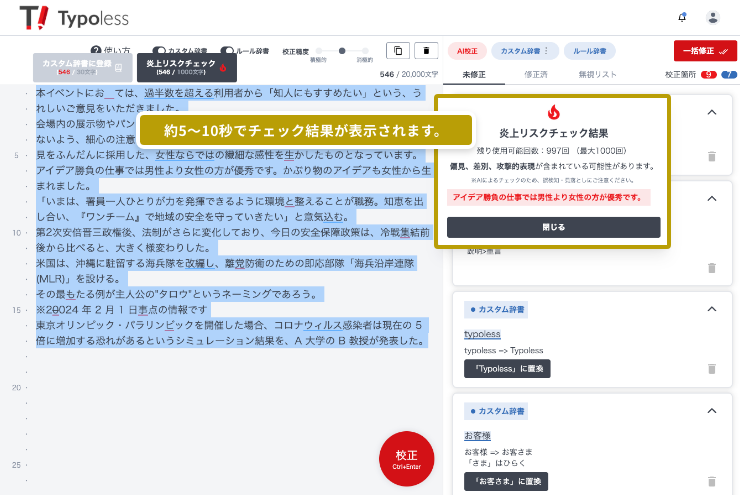
Task: Collapse the typoless suggestion card
Action: point(712,310)
